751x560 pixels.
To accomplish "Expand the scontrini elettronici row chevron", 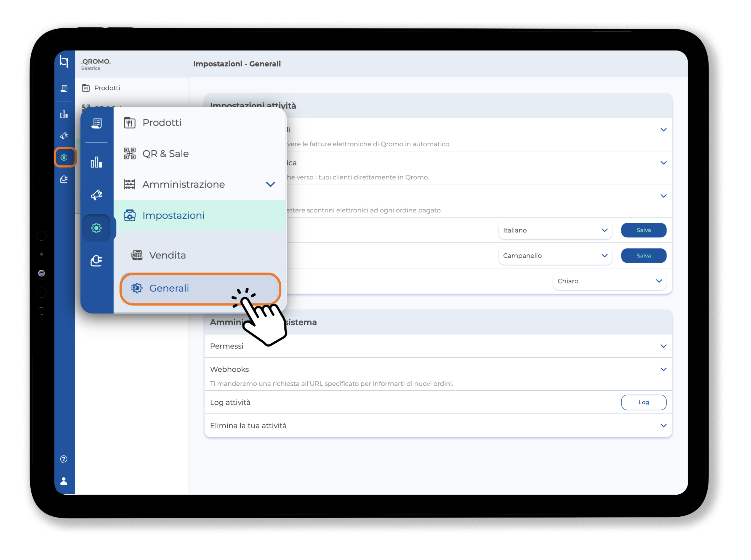I will coord(664,196).
